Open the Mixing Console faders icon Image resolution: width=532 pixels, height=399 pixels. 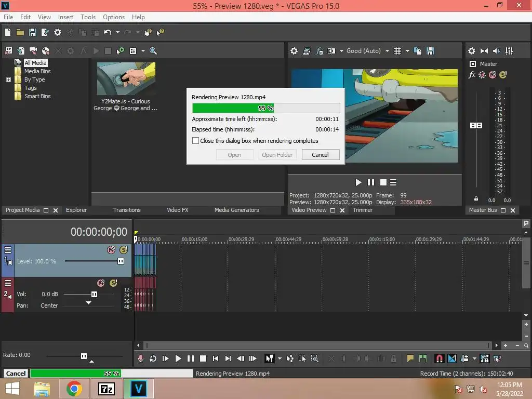coord(509,51)
